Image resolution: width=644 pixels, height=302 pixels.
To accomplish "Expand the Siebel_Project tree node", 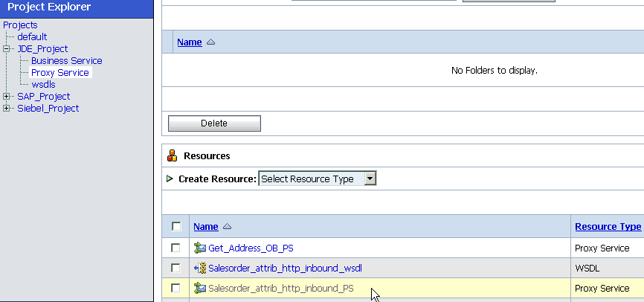I will coord(6,109).
